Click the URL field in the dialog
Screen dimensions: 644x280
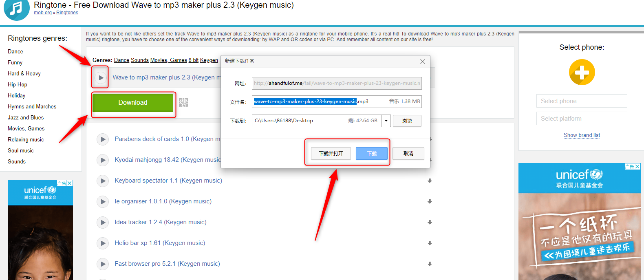pos(337,83)
